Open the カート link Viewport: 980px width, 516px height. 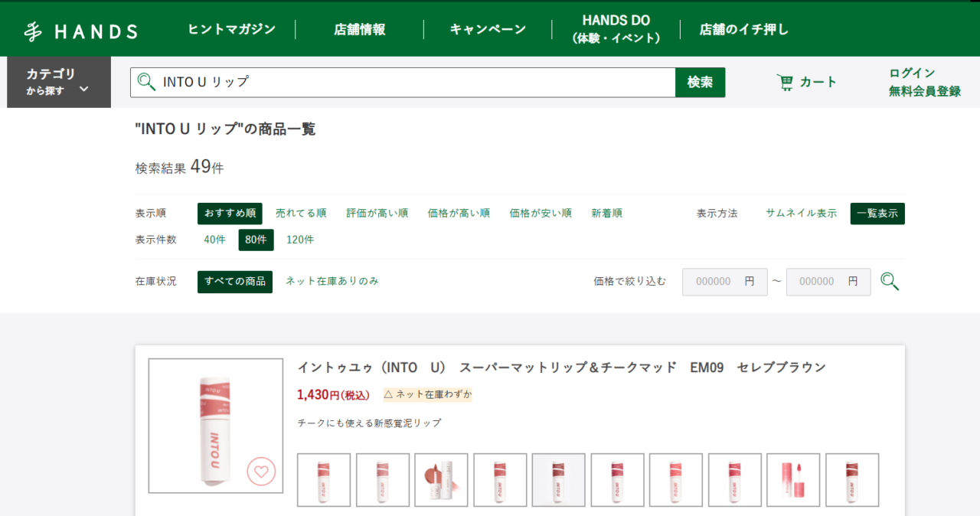coord(818,82)
